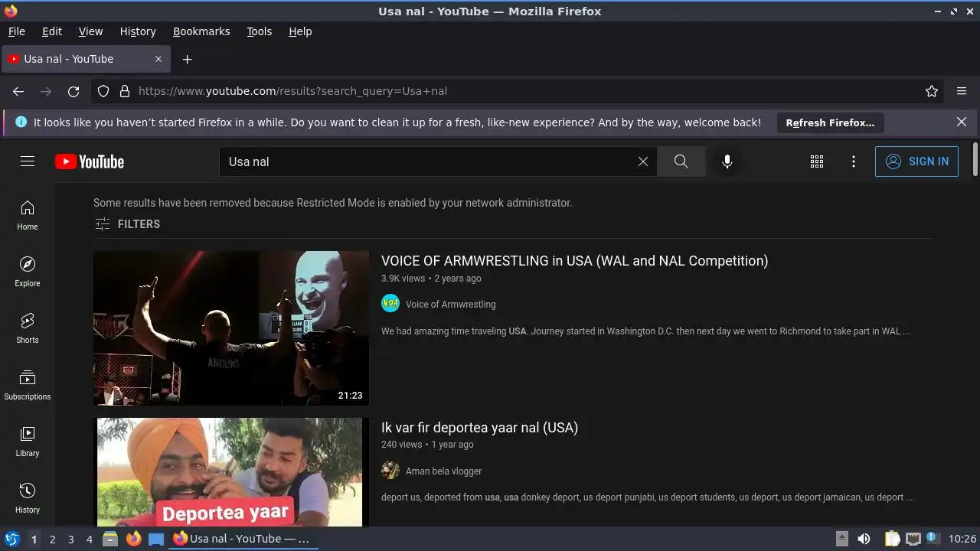
Task: Click the 3.9K views metadata text
Action: click(403, 279)
